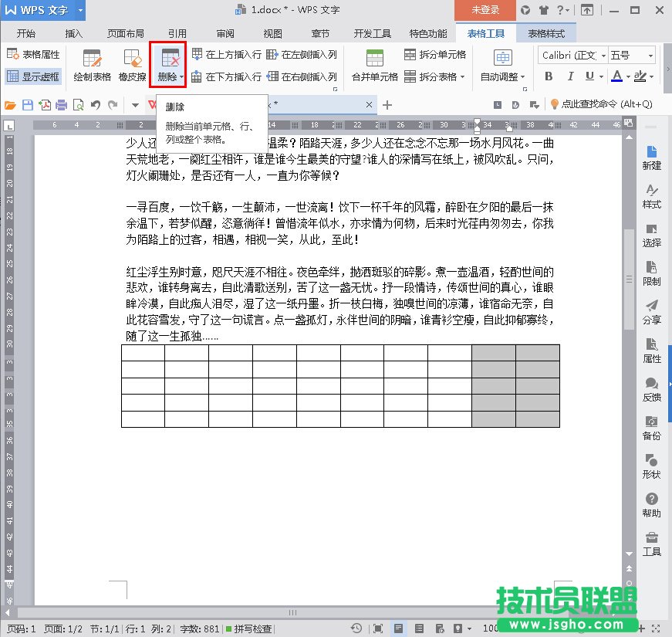Click the Split Cells (拆分单元格) button
Screen dimensions: 672x637
click(x=435, y=55)
